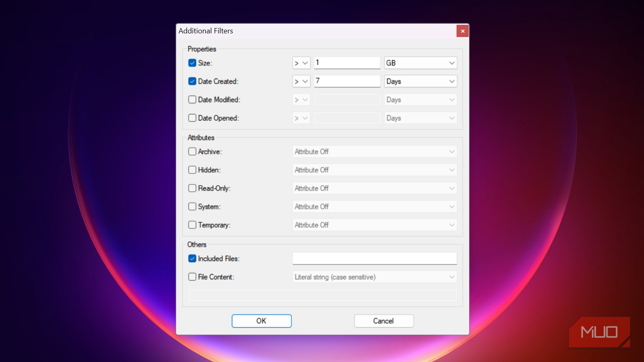Tick the Temporary attribute checkbox
Viewport: 644px width, 362px height.
(192, 225)
